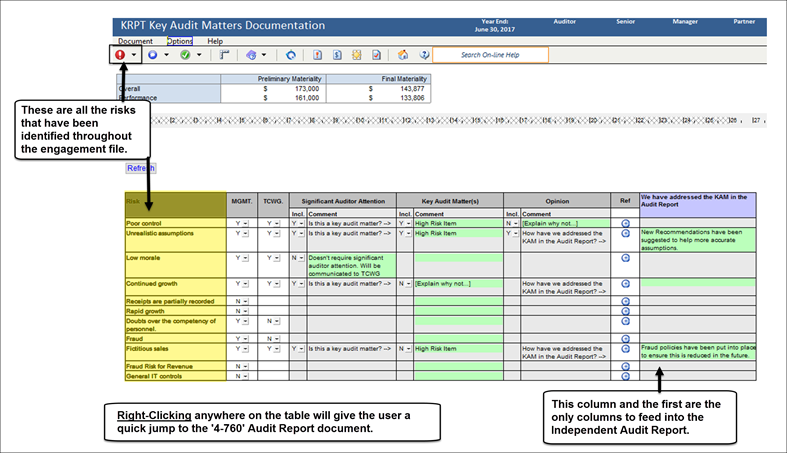Click Ref icon in Poor control row

[x=625, y=223]
